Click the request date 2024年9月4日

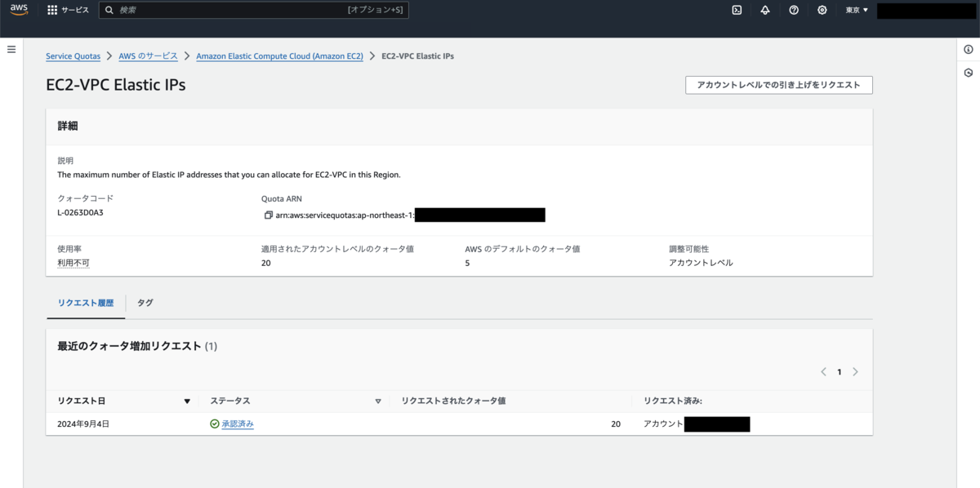83,424
